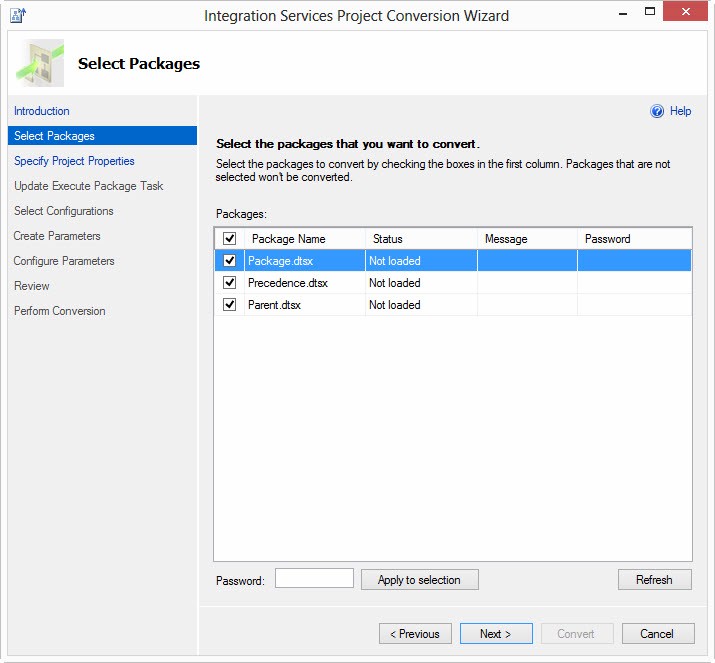Toggle the select-all packages header checkbox
The height and width of the screenshot is (663, 715).
click(229, 238)
